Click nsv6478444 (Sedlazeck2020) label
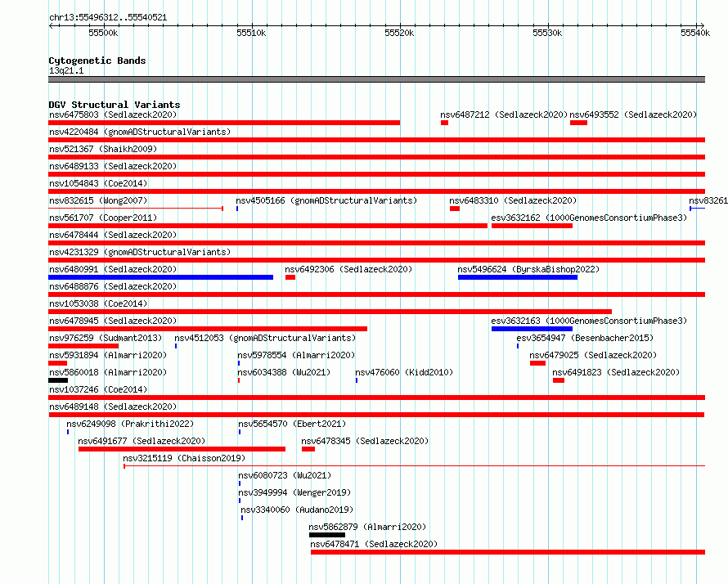The image size is (728, 584). click(x=113, y=235)
